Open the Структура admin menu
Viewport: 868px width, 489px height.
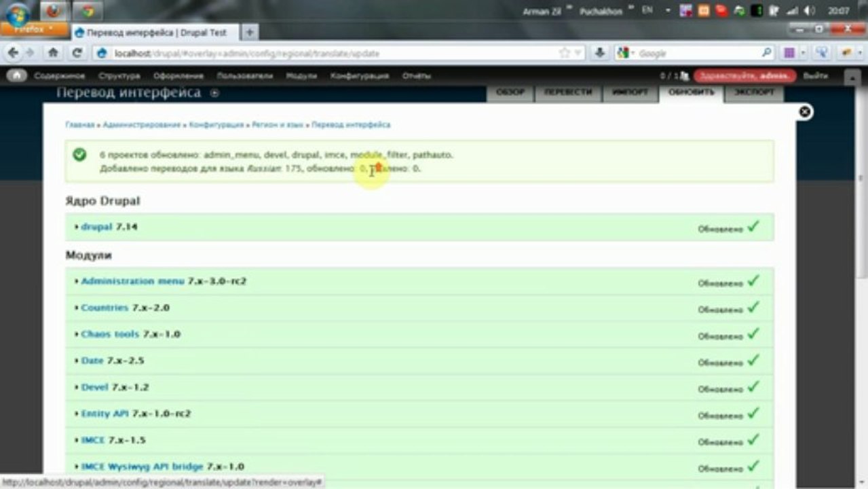pos(119,76)
